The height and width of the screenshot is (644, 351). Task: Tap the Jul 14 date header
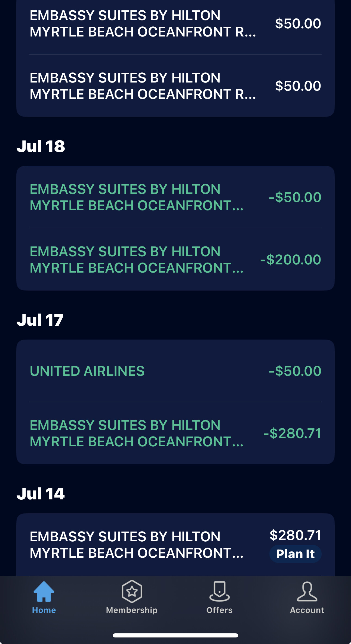click(41, 494)
